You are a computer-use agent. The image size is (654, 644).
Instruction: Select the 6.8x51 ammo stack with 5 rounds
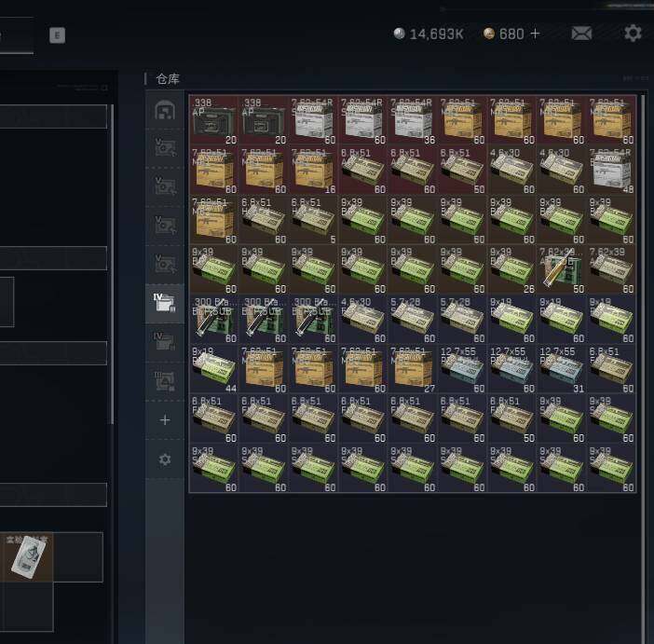point(313,220)
